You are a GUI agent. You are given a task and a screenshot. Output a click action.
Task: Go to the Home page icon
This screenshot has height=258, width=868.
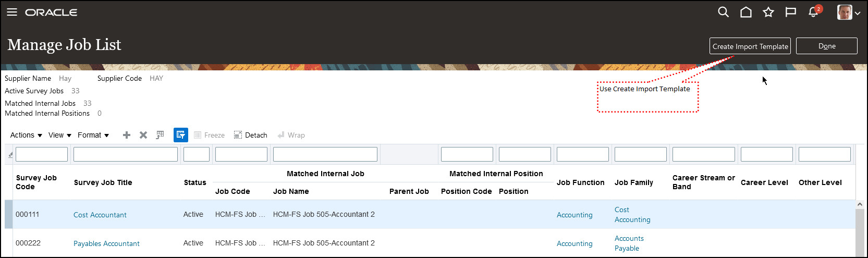pos(745,12)
